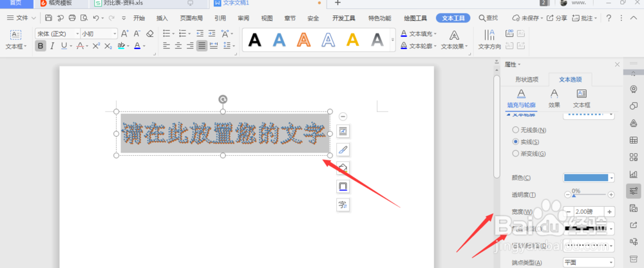Click the 透明度 transparency slider
The height and width of the screenshot is (268, 644).
click(x=589, y=195)
